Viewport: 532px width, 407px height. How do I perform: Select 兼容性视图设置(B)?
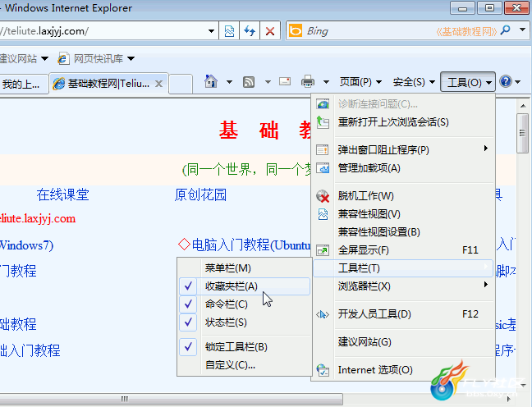pyautogui.click(x=403, y=232)
